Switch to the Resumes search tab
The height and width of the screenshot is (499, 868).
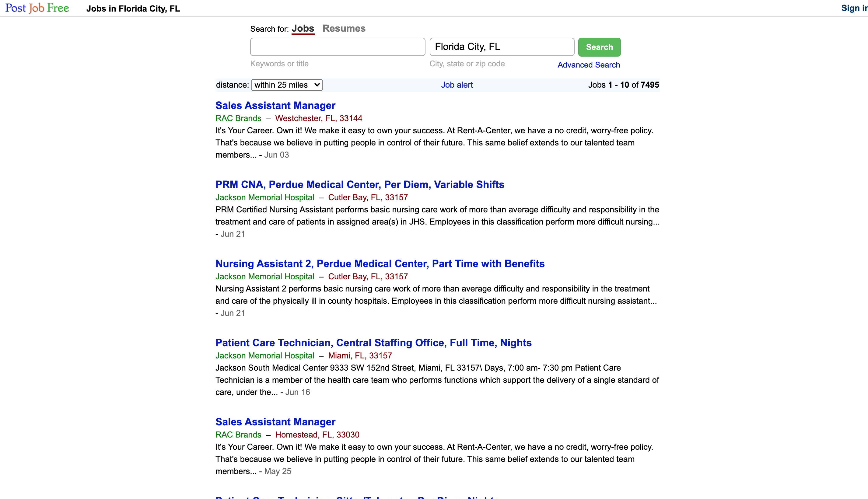pos(344,28)
